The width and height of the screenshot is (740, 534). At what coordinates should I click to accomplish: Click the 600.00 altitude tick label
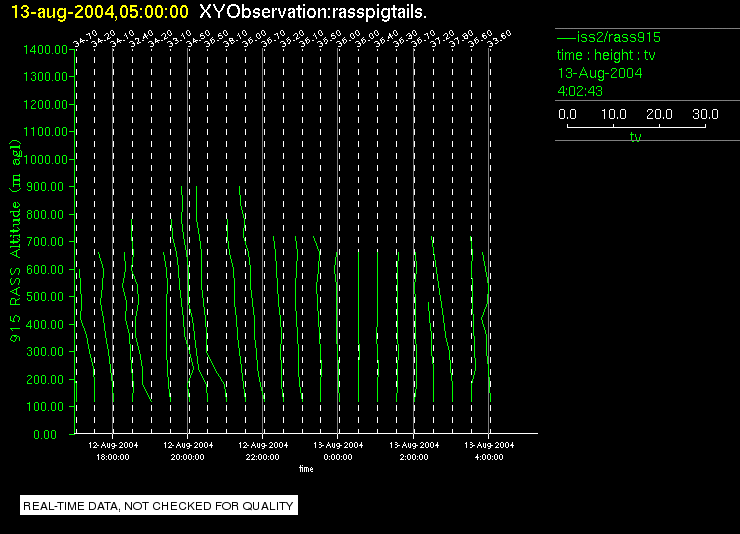tap(45, 269)
